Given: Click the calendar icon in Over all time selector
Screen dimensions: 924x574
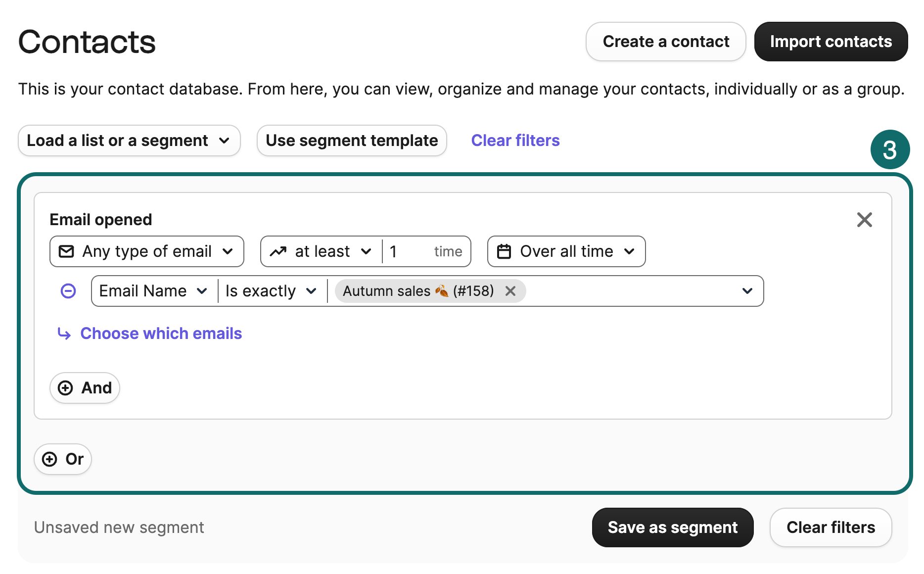Looking at the screenshot, I should pos(504,251).
